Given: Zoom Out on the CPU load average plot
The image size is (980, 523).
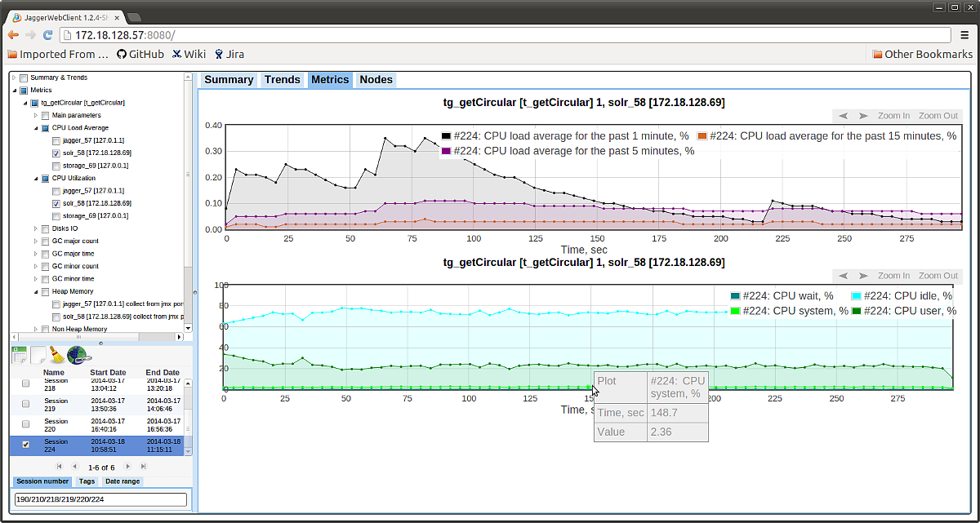Looking at the screenshot, I should (x=938, y=116).
